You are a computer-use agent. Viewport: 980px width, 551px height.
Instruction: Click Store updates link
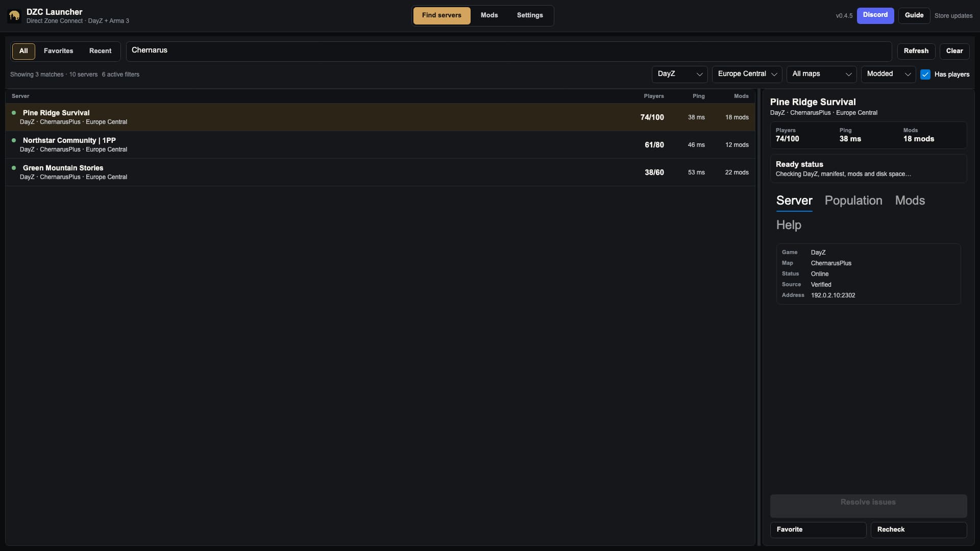click(953, 16)
